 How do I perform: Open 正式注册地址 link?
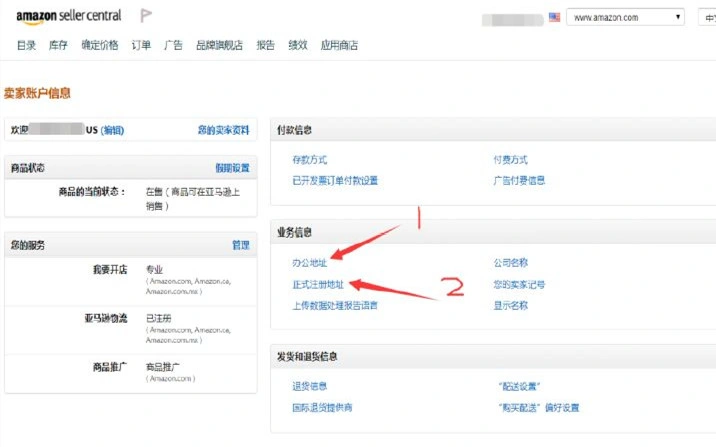318,284
